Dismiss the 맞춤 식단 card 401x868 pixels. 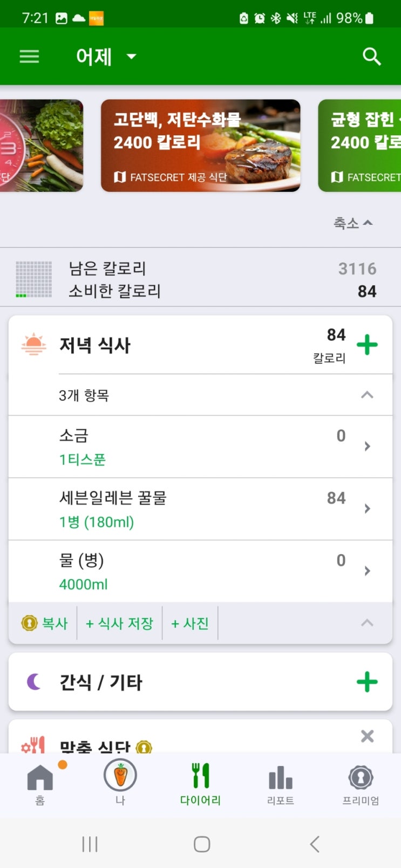coord(367,736)
